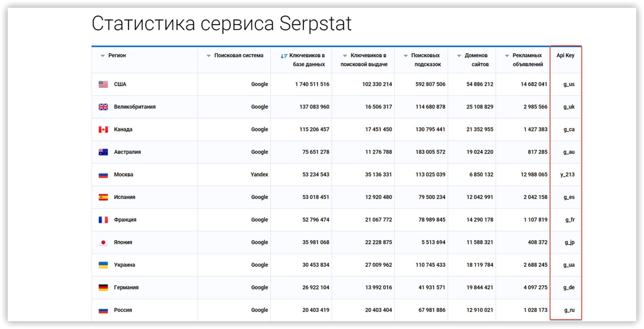Click the Доменов сайтов header text
The width and height of the screenshot is (644, 329).
pos(476,60)
